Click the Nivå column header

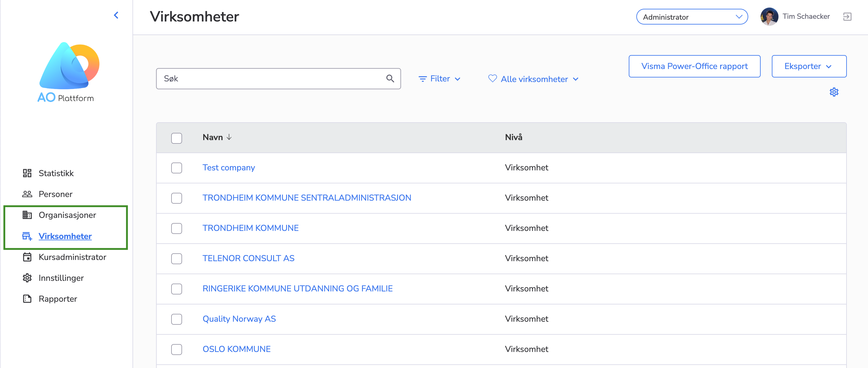[x=513, y=137]
